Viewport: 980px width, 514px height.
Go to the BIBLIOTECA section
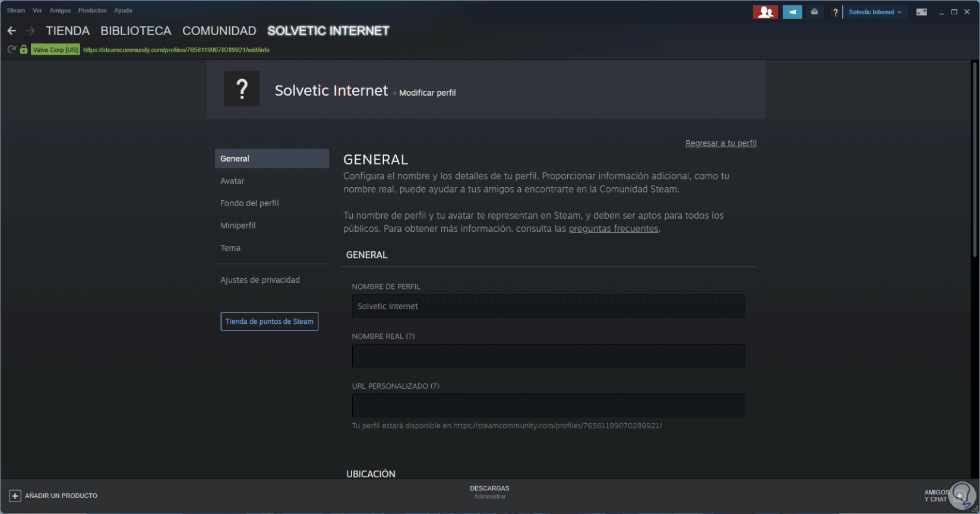[x=136, y=31]
